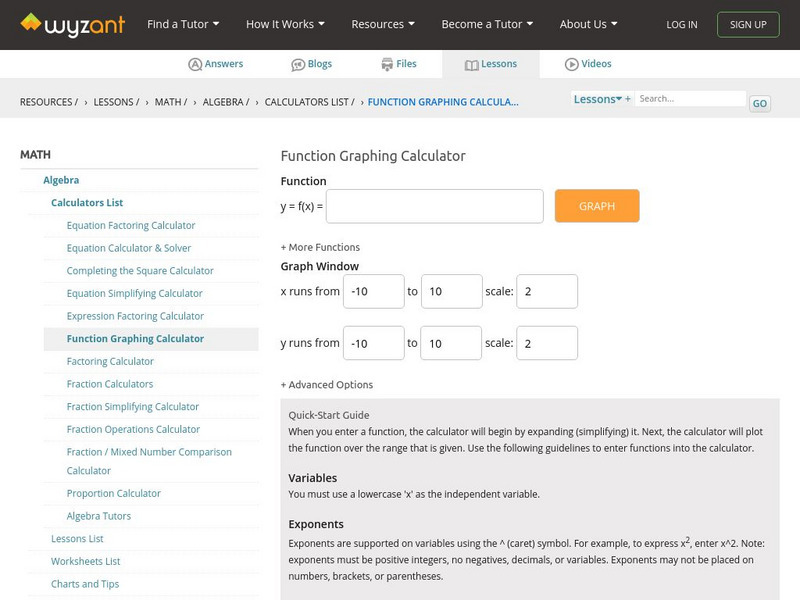Open Fraction / Mixed Number Comparison Calculator
Viewport: 800px width, 600px height.
(x=149, y=461)
